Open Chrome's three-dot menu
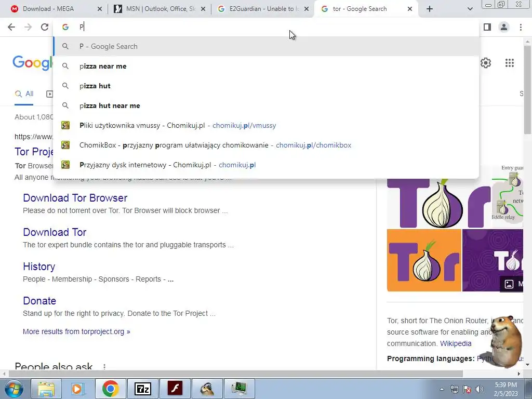This screenshot has width=532, height=399. point(521,27)
